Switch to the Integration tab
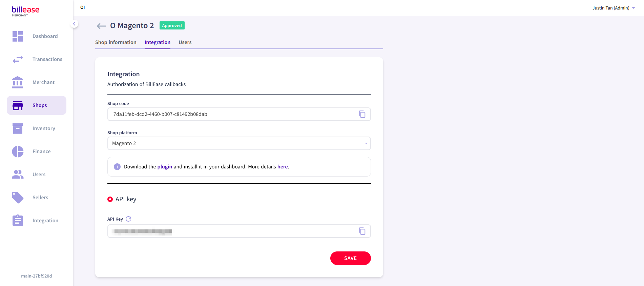The width and height of the screenshot is (644, 286). click(158, 42)
